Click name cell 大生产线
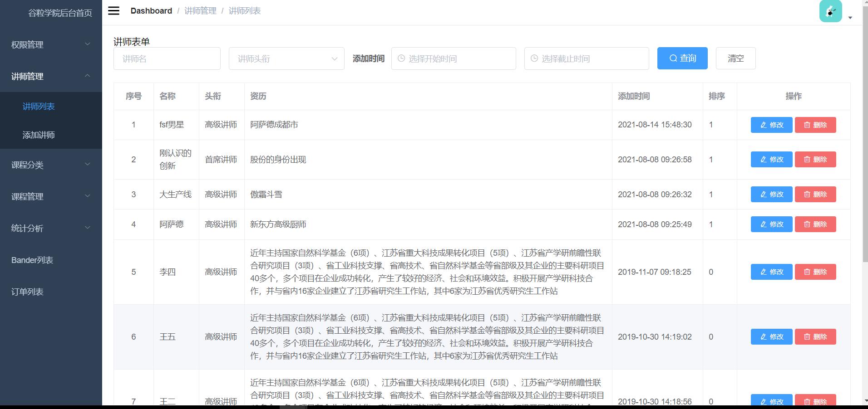The image size is (868, 409). 175,195
